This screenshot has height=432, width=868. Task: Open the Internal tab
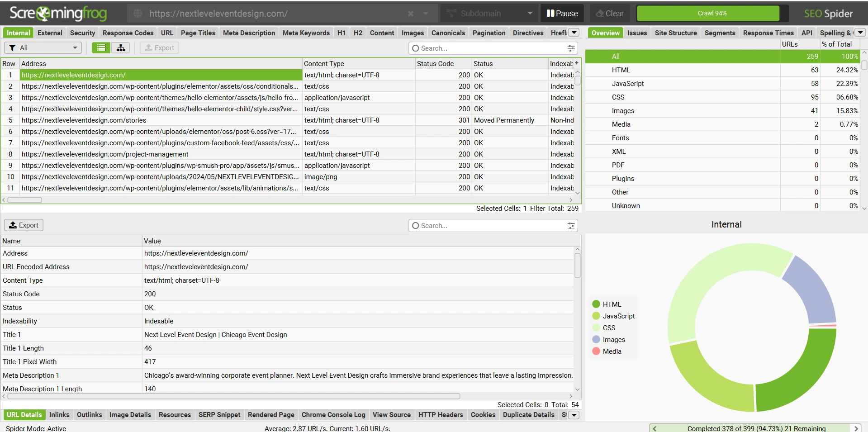coord(19,33)
